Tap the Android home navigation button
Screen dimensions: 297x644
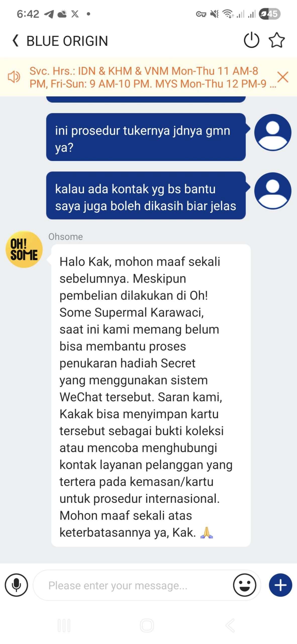(147, 625)
